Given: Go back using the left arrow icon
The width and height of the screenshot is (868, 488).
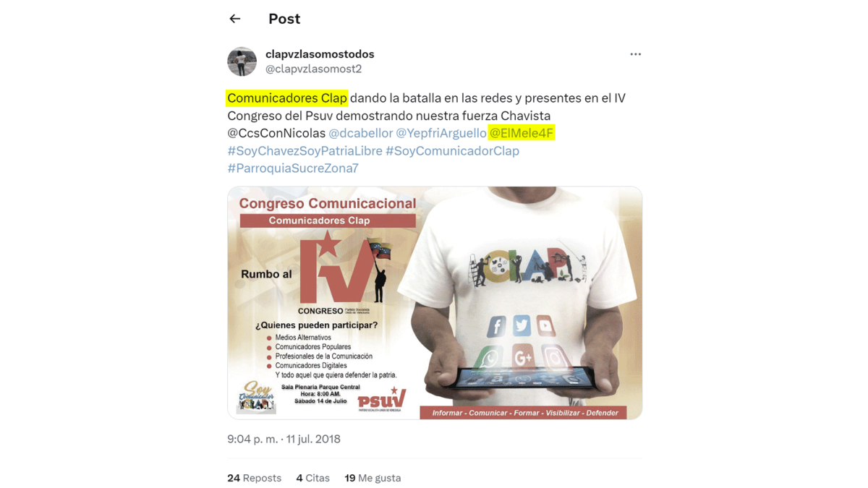Looking at the screenshot, I should tap(234, 19).
